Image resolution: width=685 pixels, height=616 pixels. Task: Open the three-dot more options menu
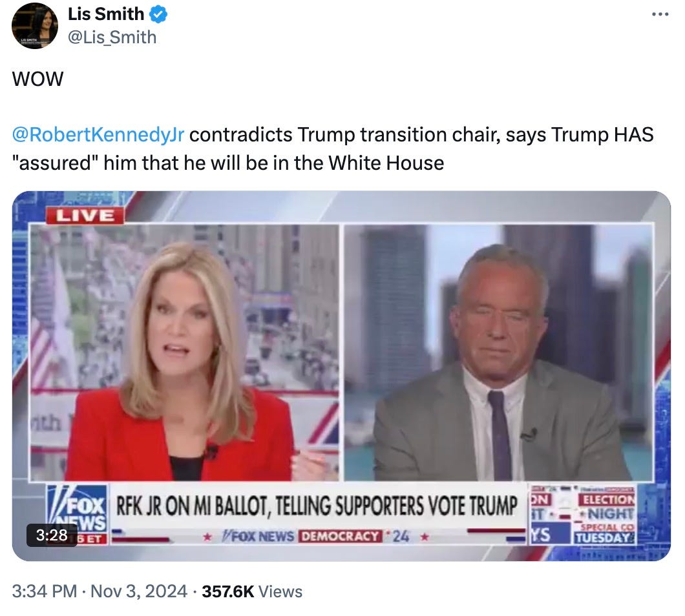click(660, 14)
